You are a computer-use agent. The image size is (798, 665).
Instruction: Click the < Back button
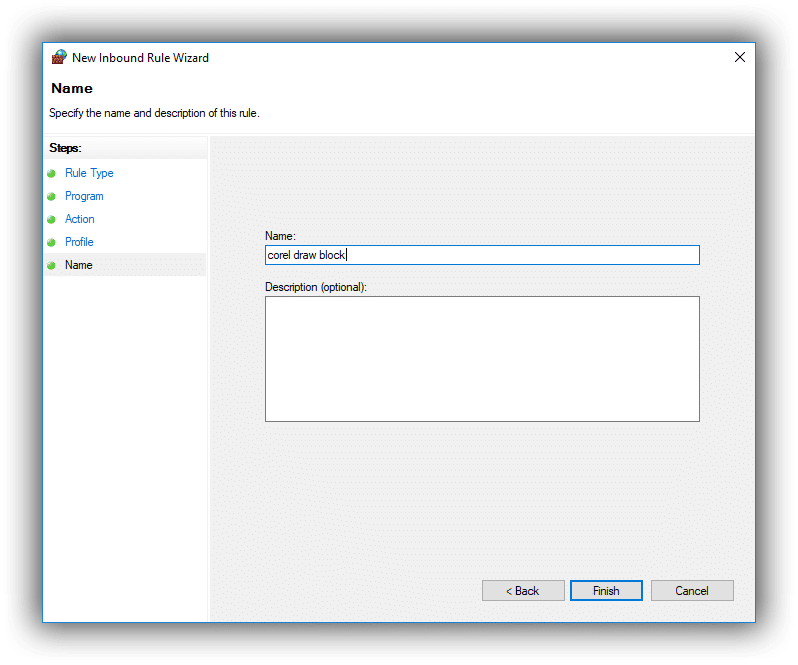[x=523, y=591]
